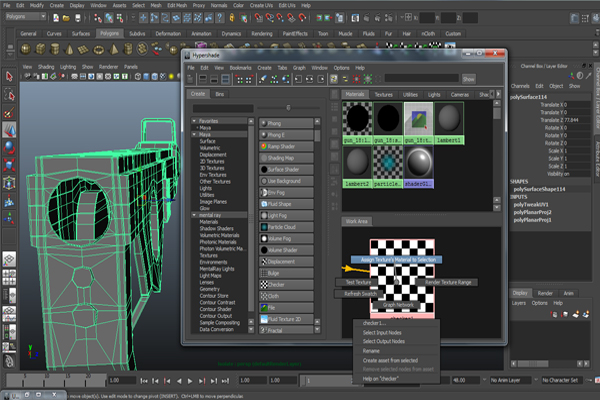The height and width of the screenshot is (400, 600).
Task: Click the play forward button
Action: [190, 381]
